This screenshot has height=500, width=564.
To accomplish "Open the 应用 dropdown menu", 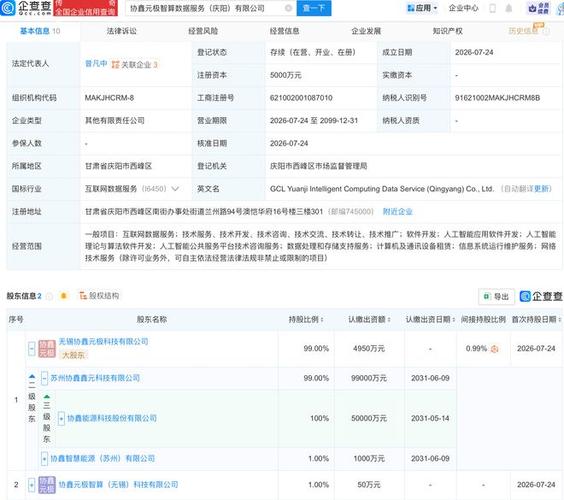I will coord(422,8).
